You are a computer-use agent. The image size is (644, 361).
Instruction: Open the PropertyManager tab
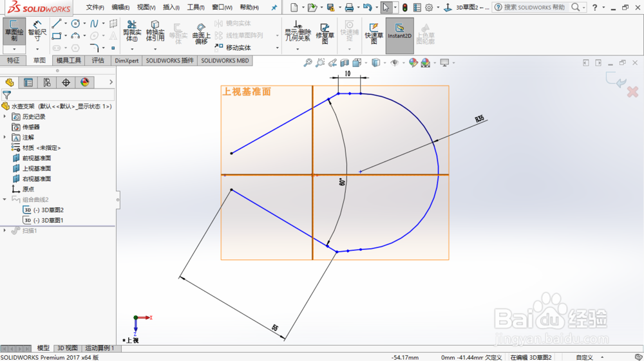click(x=28, y=82)
